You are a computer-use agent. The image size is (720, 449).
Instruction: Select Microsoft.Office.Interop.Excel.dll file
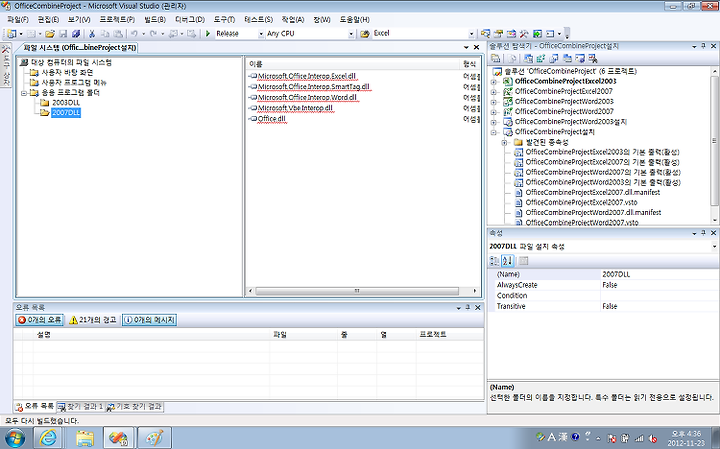(x=307, y=76)
